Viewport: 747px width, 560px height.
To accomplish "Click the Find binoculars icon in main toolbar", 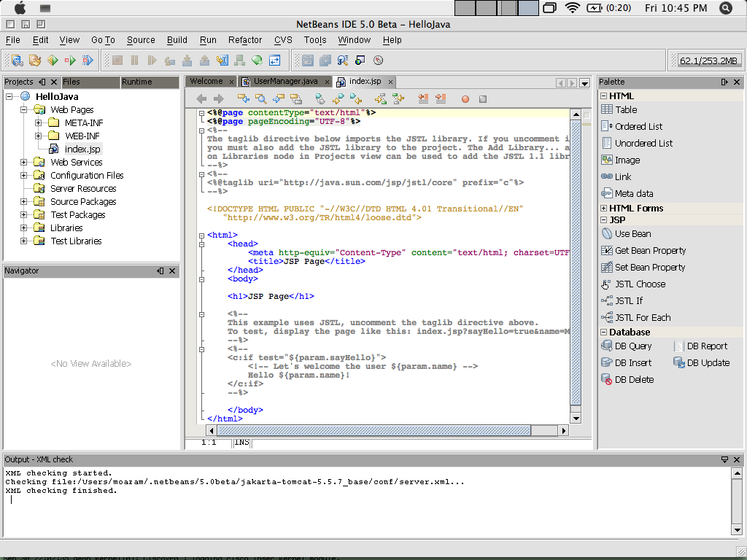I will tap(343, 61).
